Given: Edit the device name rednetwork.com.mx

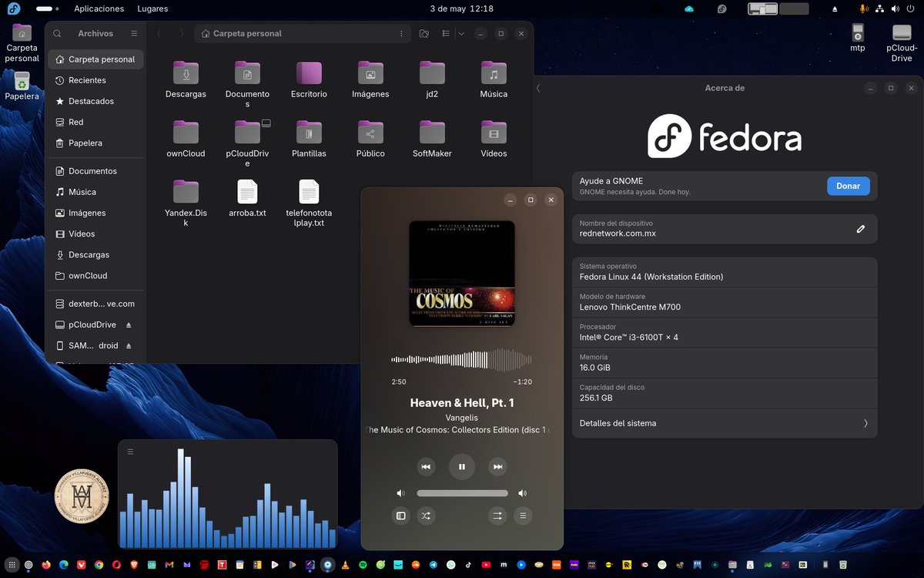Looking at the screenshot, I should coord(861,229).
